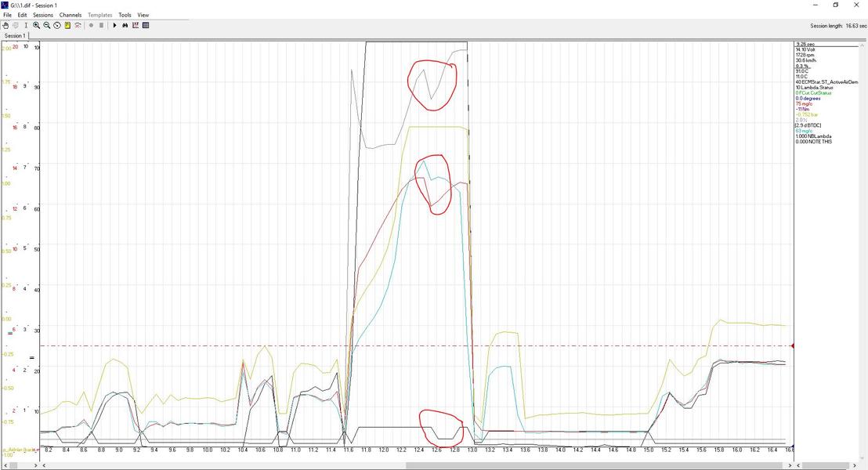Viewport: 868px width, 470px height.
Task: Open the Channels menu
Action: coord(71,15)
